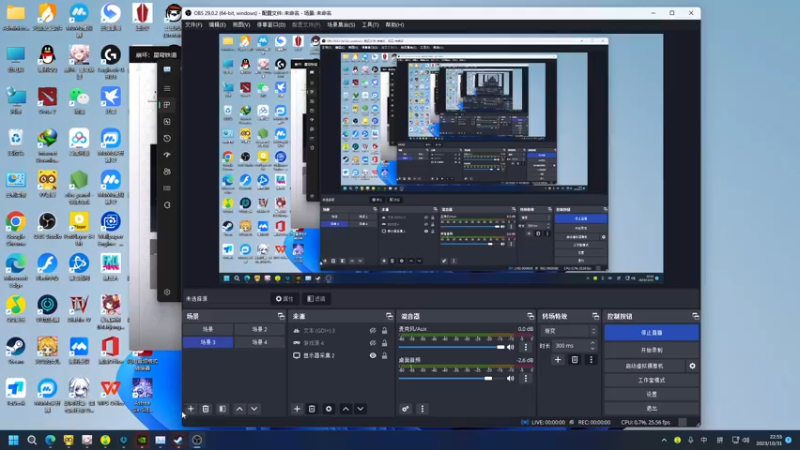Click the blue 停止直播 button

[652, 333]
